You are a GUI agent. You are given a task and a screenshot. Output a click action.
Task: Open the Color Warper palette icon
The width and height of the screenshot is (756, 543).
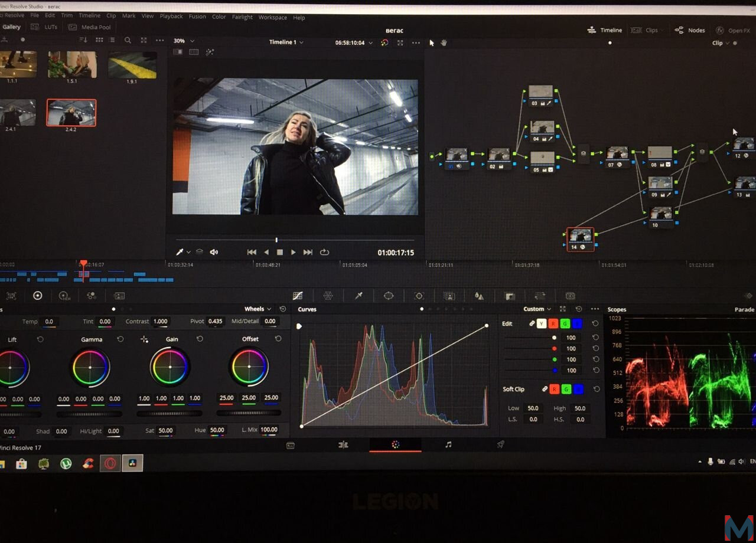[328, 296]
